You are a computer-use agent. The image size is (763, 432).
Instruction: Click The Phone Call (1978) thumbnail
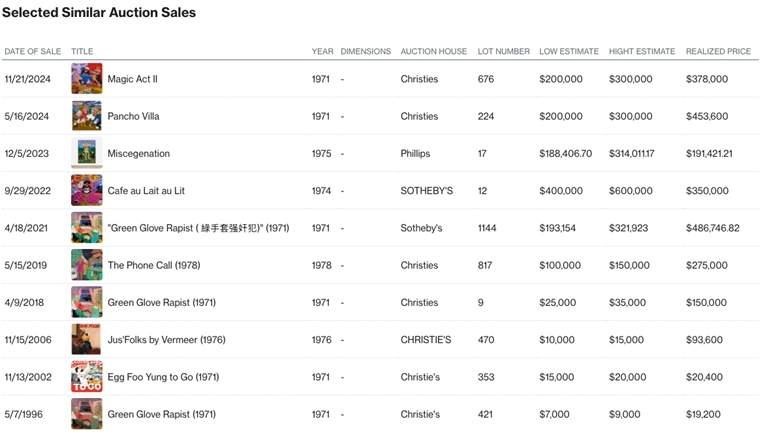[87, 265]
